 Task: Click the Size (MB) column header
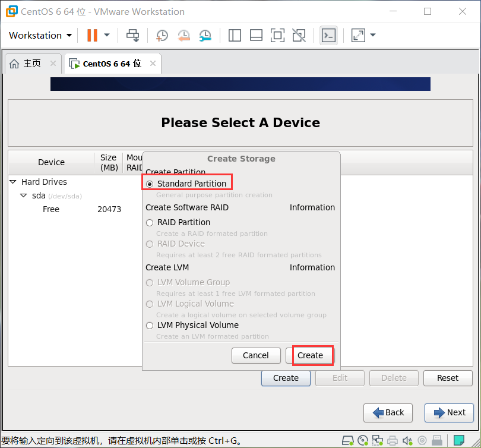[109, 162]
